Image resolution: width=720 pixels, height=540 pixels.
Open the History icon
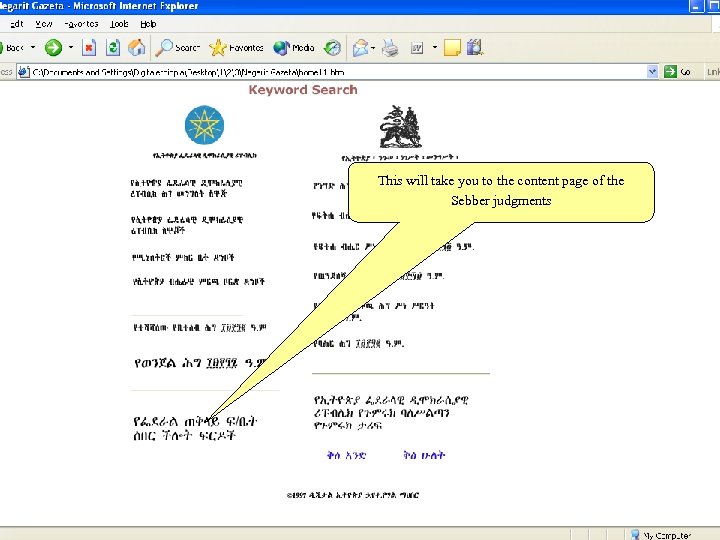click(x=332, y=47)
